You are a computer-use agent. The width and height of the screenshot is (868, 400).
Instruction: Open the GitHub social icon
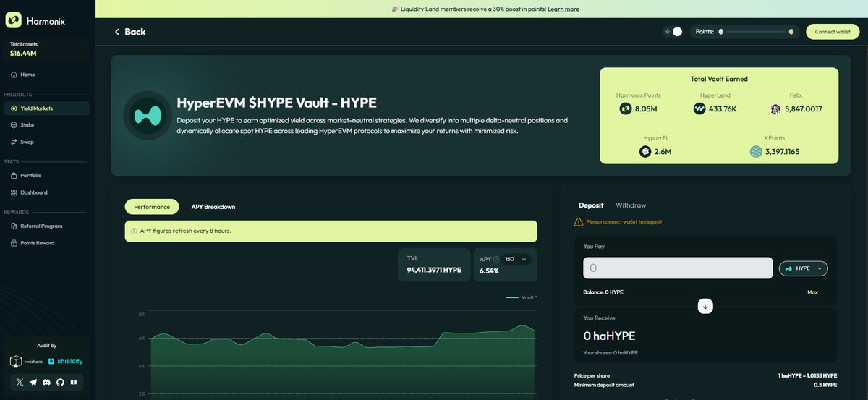pos(60,382)
